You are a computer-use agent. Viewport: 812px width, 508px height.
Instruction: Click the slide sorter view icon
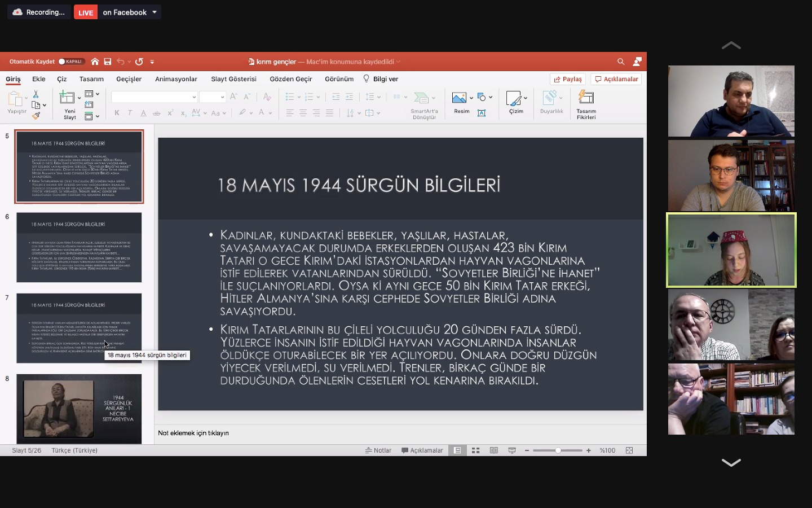pos(476,450)
